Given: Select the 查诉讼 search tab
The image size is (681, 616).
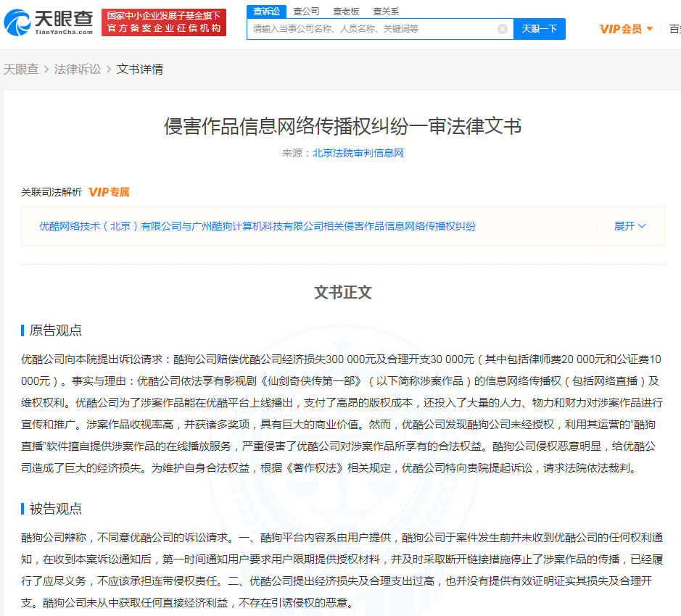Looking at the screenshot, I should click(x=265, y=12).
